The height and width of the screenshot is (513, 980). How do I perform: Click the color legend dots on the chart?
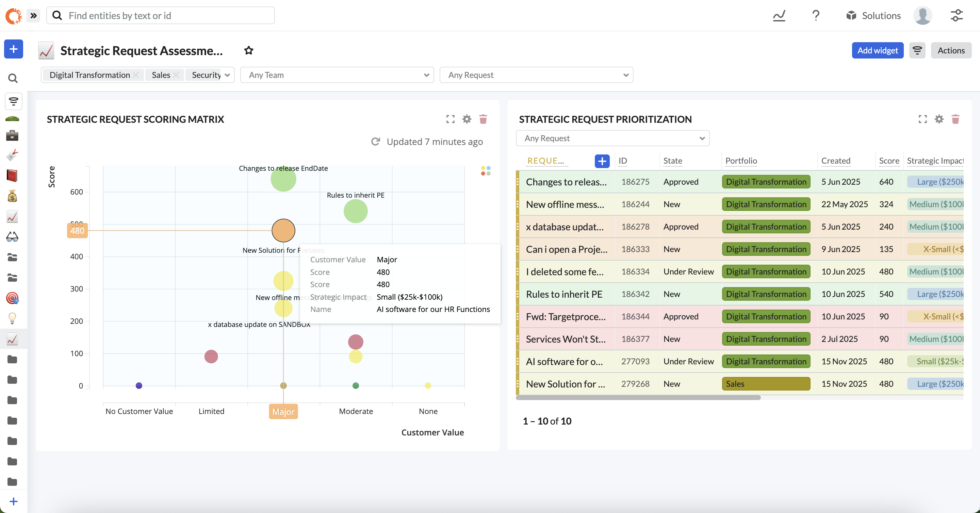pyautogui.click(x=486, y=170)
